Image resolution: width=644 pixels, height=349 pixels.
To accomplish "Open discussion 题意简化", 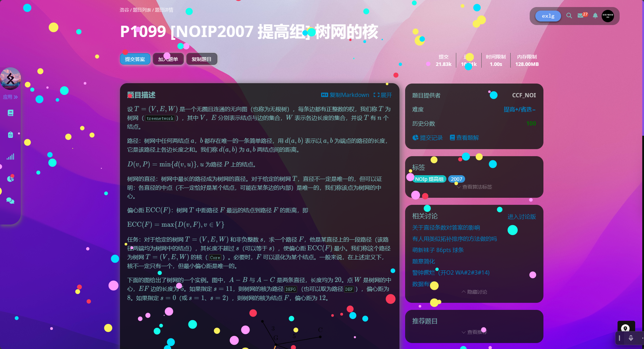I will coord(423,262).
